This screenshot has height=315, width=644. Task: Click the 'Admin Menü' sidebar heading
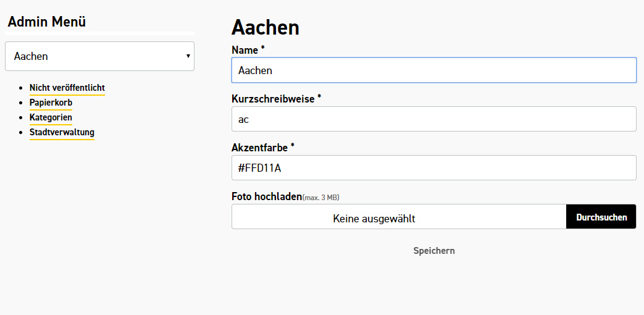[47, 22]
